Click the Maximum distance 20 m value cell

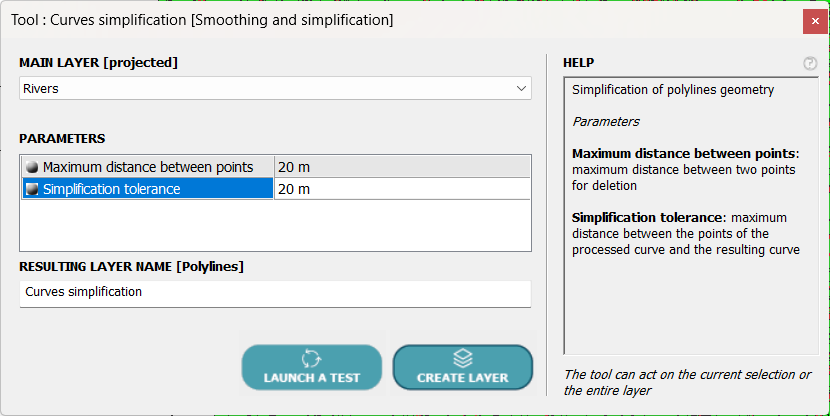(400, 167)
